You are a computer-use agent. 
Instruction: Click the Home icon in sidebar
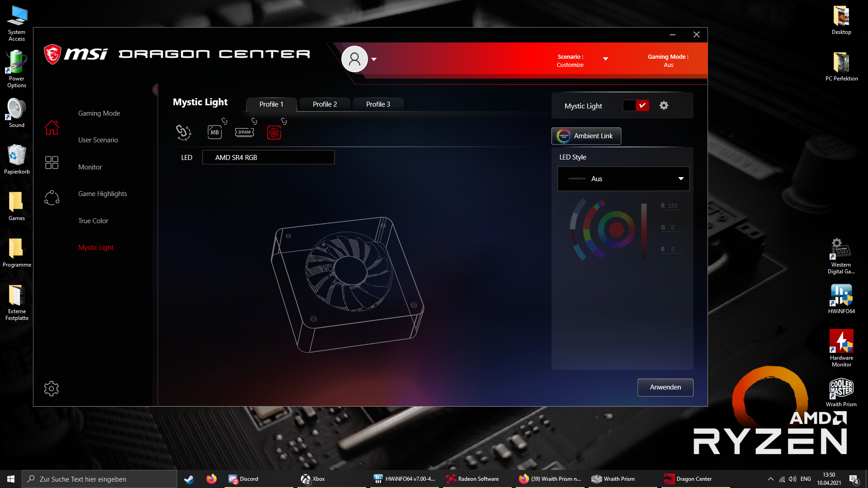pyautogui.click(x=52, y=127)
